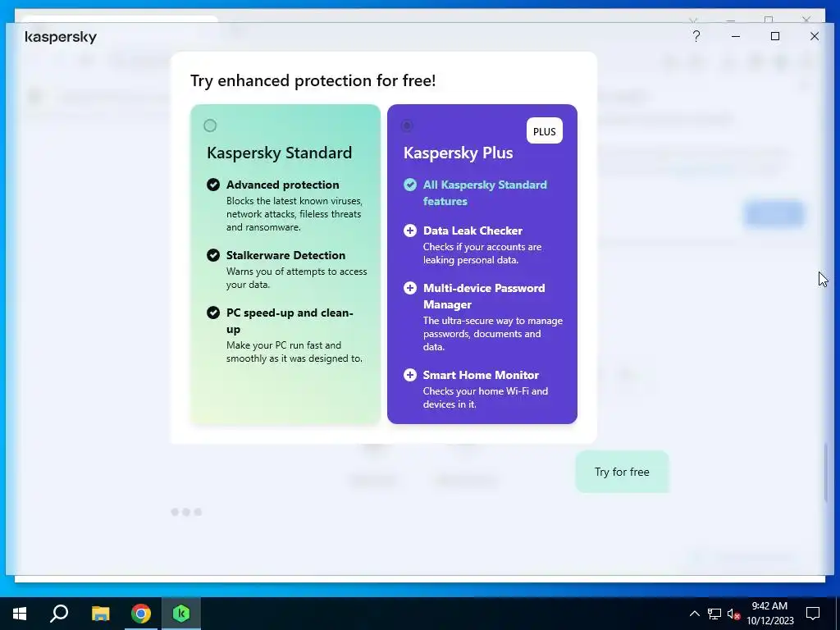
Task: Open the Windows notification center
Action: [x=813, y=614]
